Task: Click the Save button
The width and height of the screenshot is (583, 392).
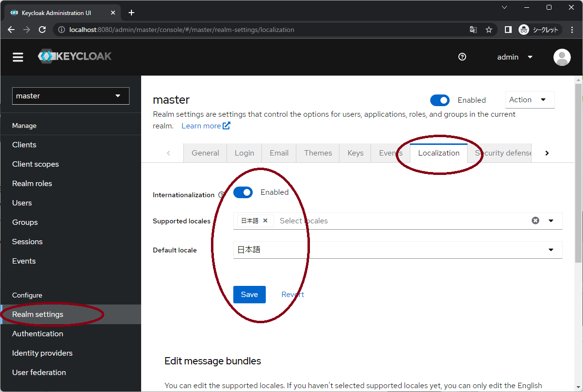Action: point(249,294)
